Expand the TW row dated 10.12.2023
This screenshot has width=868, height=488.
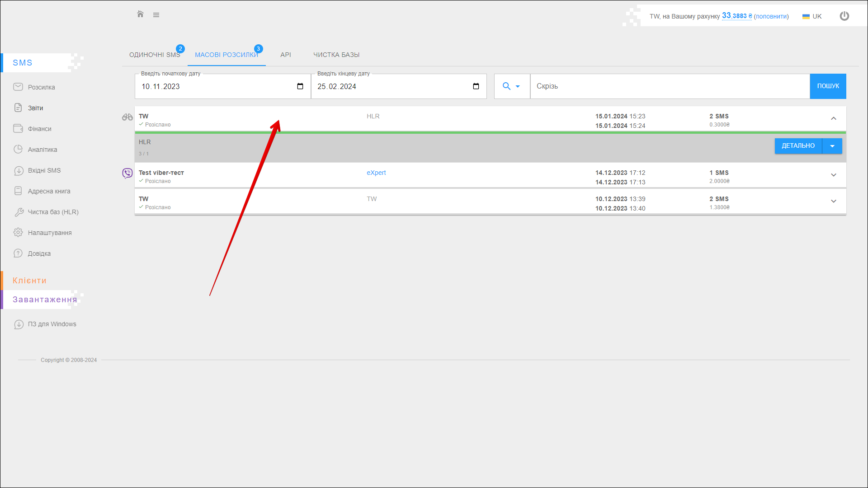pos(833,201)
